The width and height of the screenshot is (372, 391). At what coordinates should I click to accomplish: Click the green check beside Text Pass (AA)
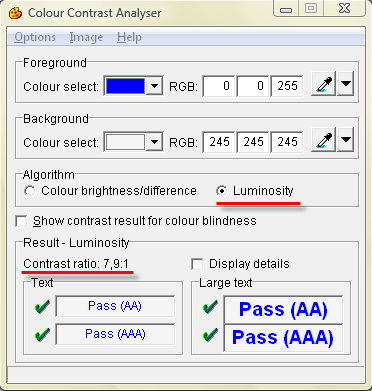[42, 306]
